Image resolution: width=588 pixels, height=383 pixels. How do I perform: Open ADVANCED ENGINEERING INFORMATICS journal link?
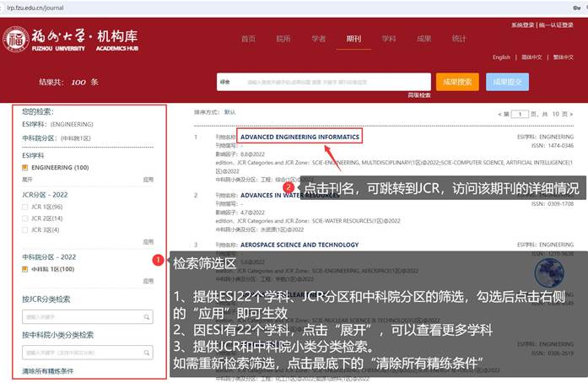click(x=299, y=137)
